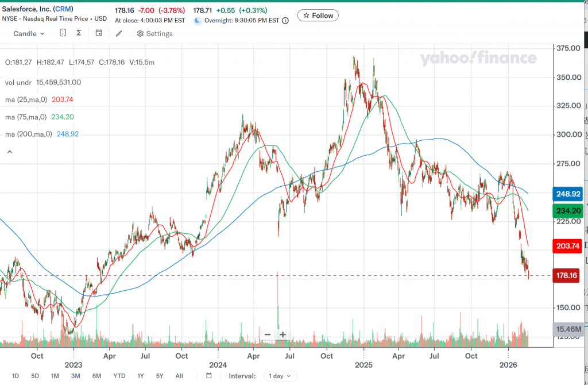The width and height of the screenshot is (588, 385).
Task: Select the 1Y time range
Action: [x=141, y=376]
